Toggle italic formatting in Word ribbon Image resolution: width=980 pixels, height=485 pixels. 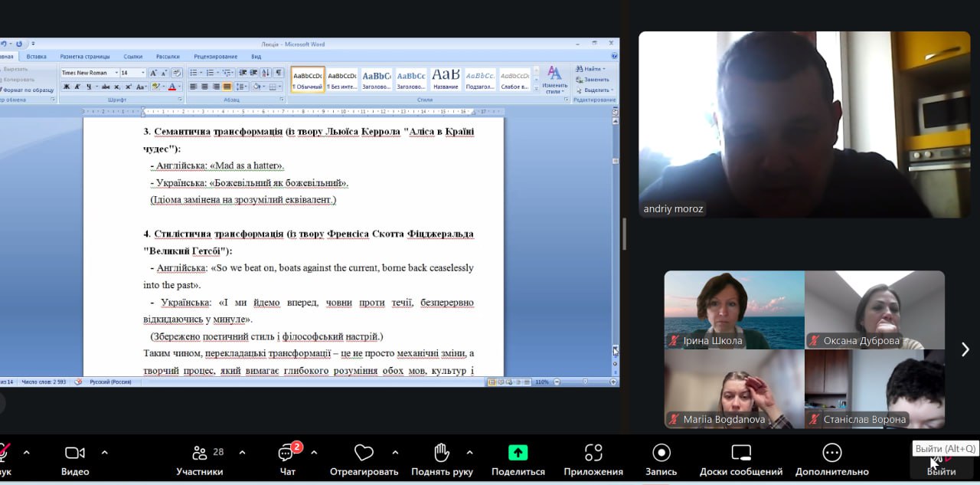(77, 87)
